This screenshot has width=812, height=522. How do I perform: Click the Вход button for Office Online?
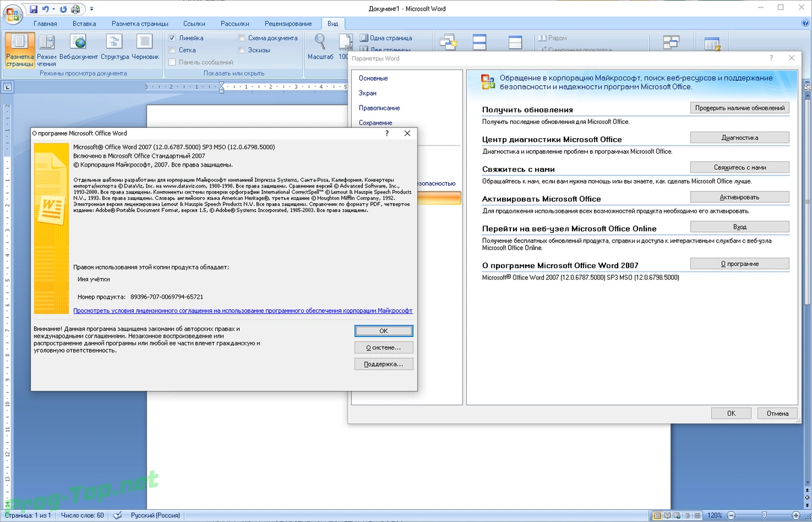coord(740,227)
